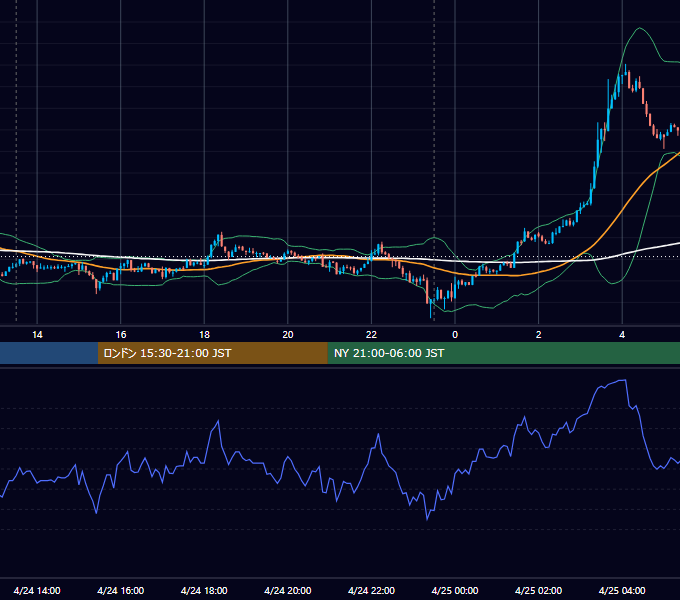Click the '4/24 22:00' date label
Image resolution: width=680 pixels, height=600 pixels.
point(371,590)
